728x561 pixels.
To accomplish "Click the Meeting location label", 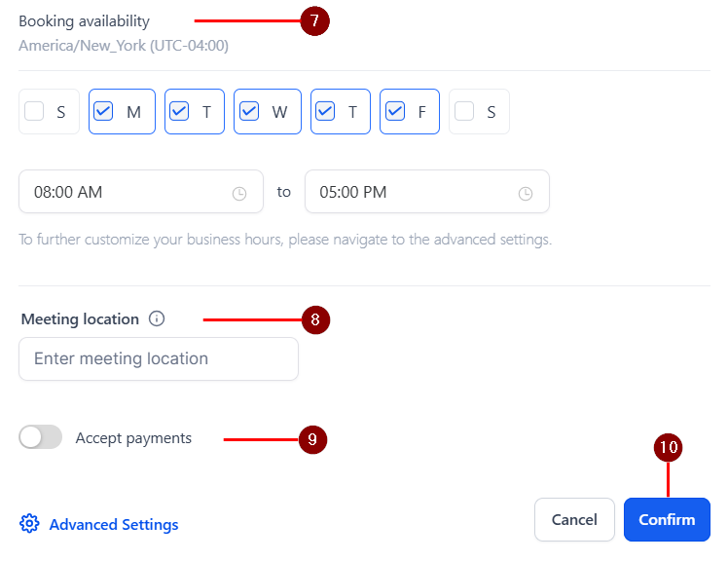I will point(80,319).
